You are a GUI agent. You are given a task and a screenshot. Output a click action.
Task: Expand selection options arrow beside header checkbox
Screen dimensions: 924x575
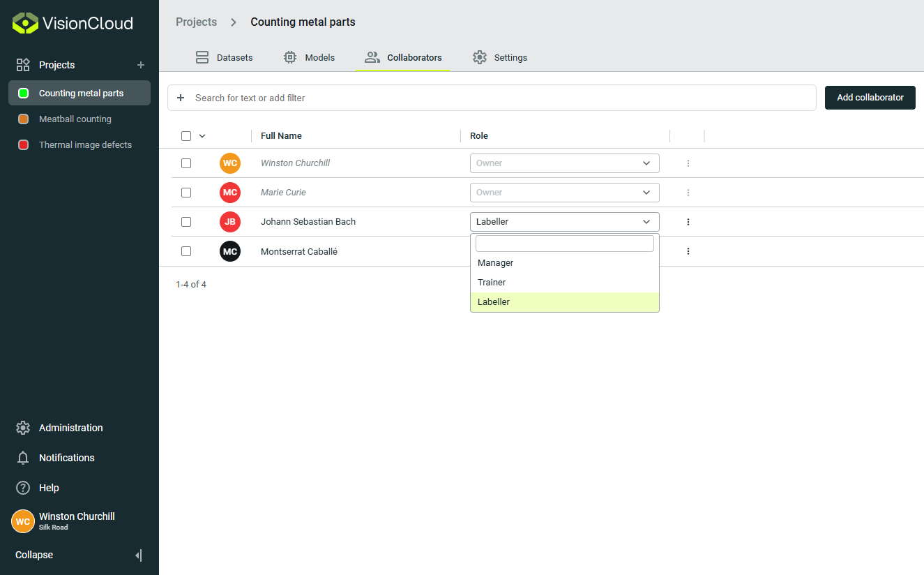point(202,136)
